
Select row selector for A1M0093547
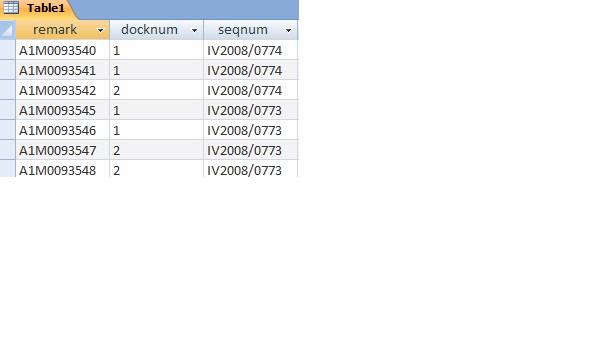coord(7,150)
